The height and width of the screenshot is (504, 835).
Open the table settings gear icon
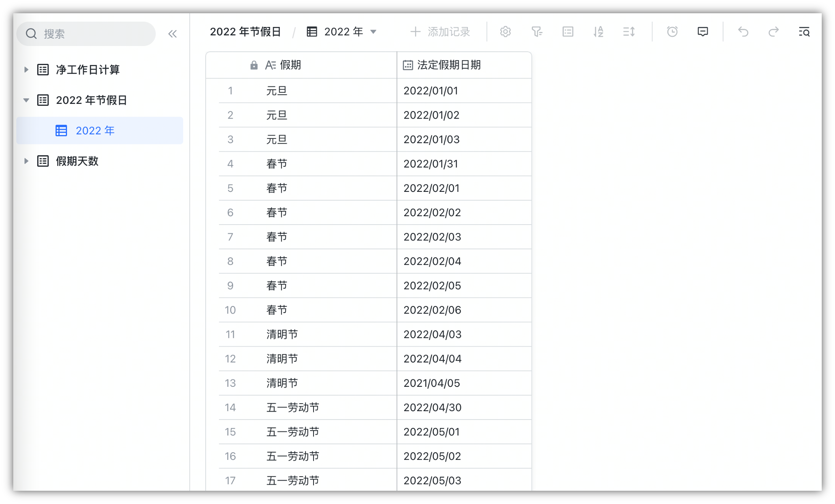click(505, 31)
